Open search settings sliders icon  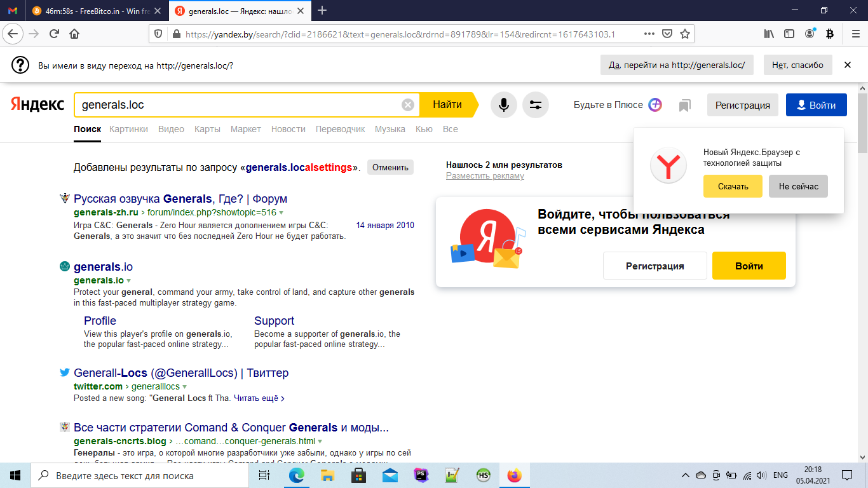point(535,105)
